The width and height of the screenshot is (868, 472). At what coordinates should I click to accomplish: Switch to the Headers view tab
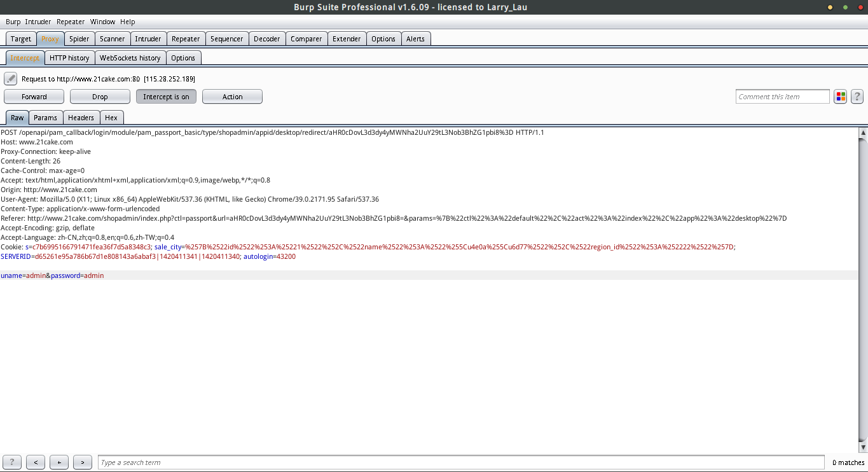(81, 118)
